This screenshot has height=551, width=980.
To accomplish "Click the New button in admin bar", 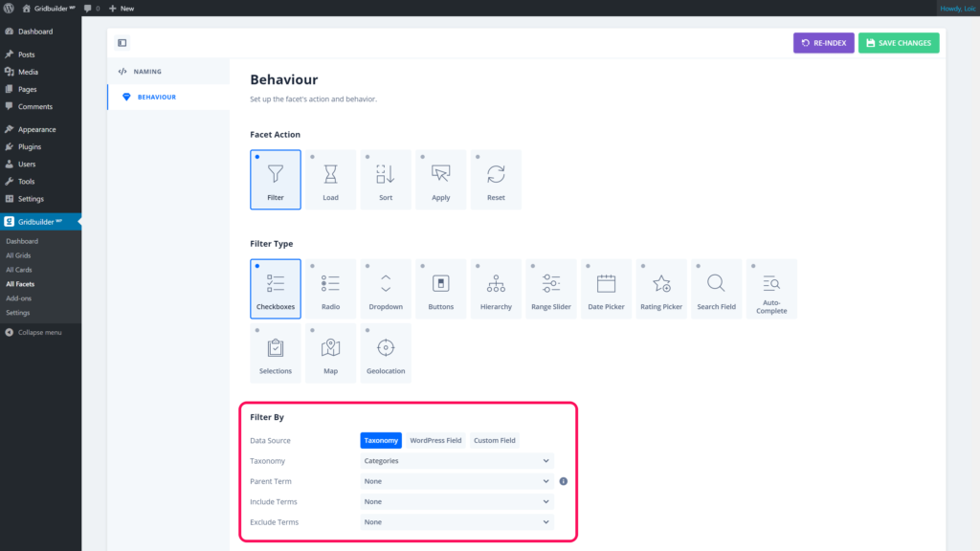I will click(x=122, y=8).
